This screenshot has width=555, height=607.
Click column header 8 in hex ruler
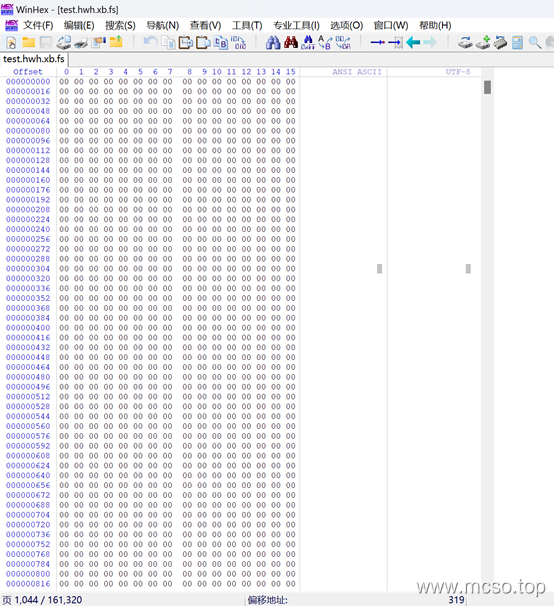189,72
